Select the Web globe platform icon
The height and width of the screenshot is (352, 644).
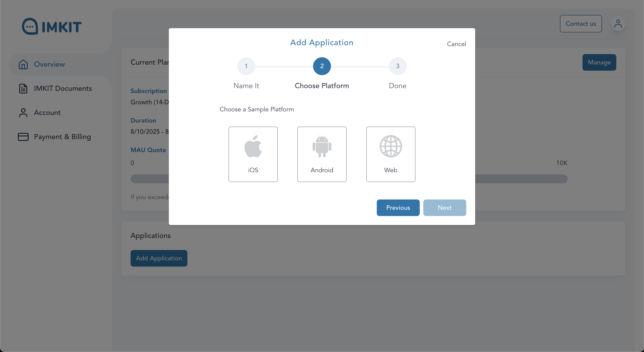[390, 146]
